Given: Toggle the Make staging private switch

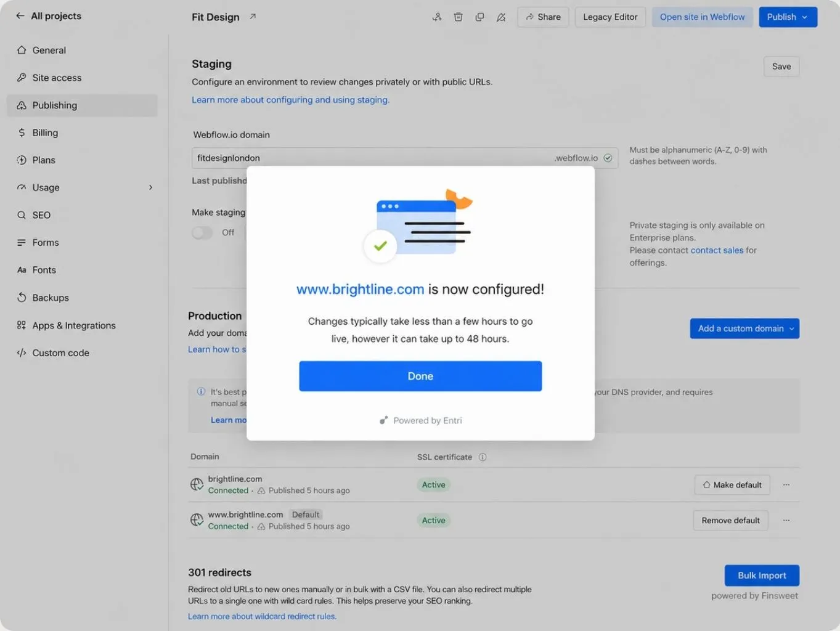Looking at the screenshot, I should pos(202,232).
